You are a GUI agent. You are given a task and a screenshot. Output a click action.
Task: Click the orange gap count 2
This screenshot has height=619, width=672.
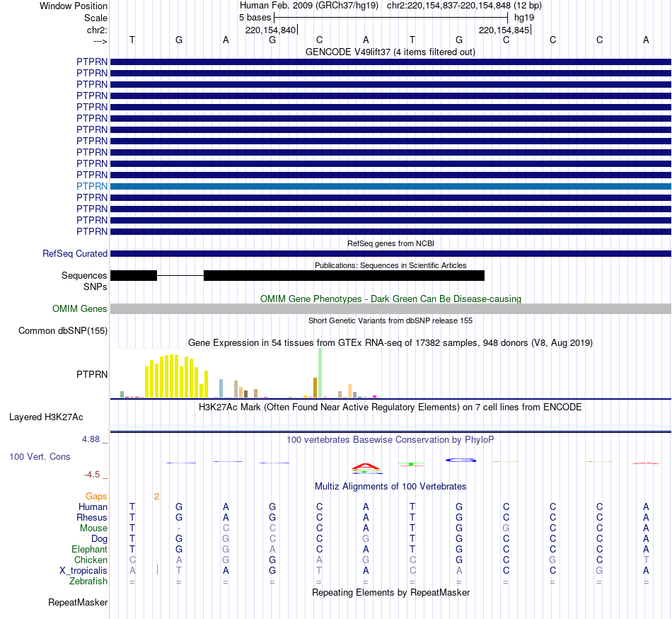coord(156,497)
